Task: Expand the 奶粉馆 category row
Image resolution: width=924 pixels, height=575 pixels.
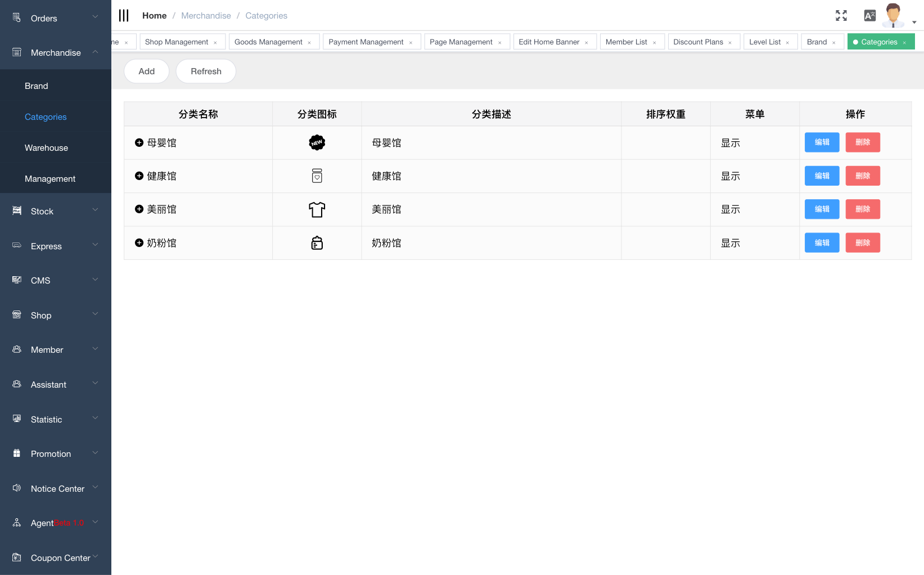Action: pyautogui.click(x=139, y=243)
